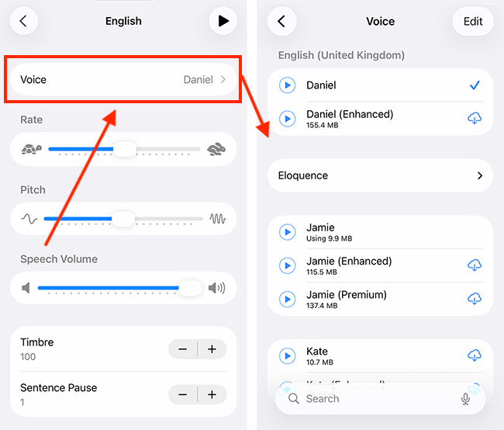Download the Jamie (Premium) voice
The width and height of the screenshot is (504, 430).
click(x=475, y=299)
